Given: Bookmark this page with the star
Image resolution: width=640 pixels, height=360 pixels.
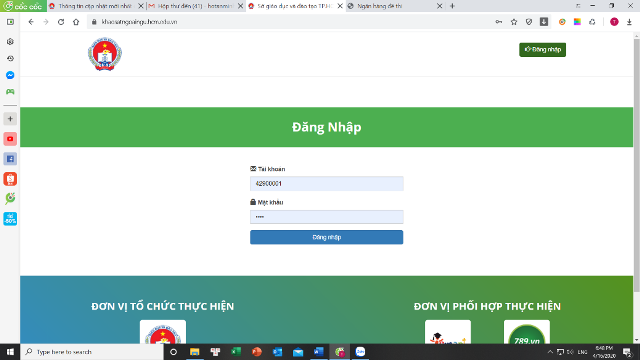Looking at the screenshot, I should 514,22.
